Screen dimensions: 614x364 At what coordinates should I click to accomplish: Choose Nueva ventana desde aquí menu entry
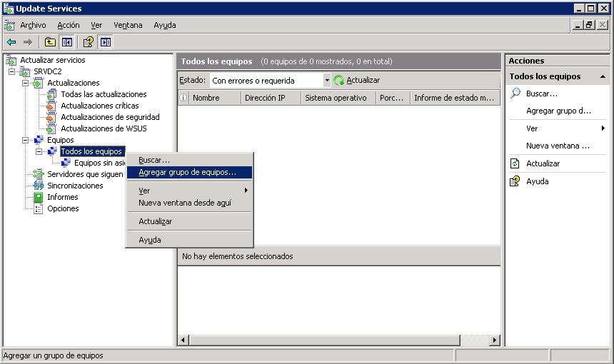184,203
